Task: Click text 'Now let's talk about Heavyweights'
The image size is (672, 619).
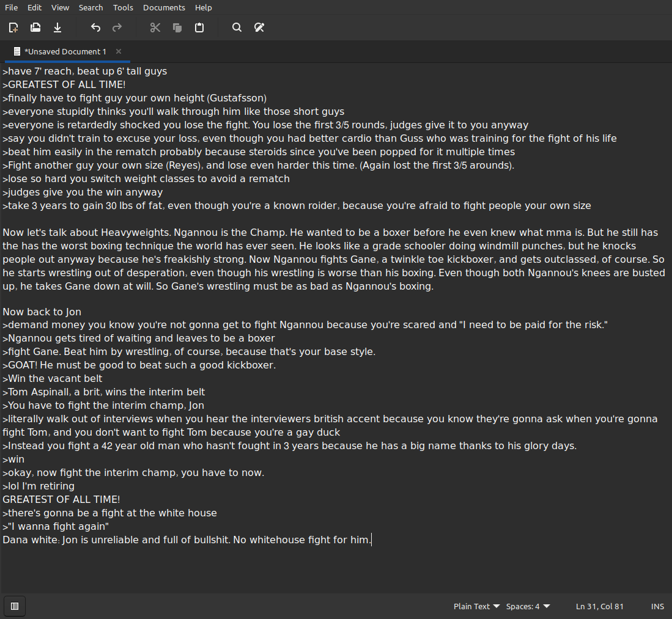Action: point(87,233)
